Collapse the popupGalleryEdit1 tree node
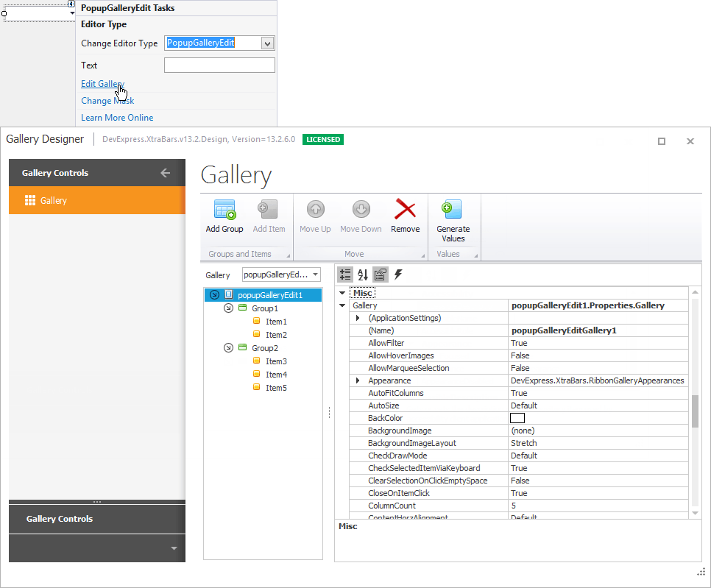Viewport: 711px width, 588px height. pos(214,294)
